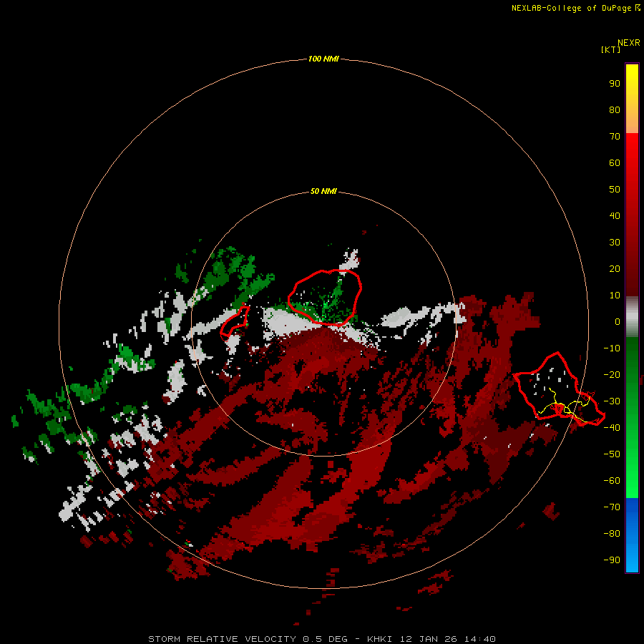
Task: Click the -30 value on the velocity scale
Action: tap(612, 401)
